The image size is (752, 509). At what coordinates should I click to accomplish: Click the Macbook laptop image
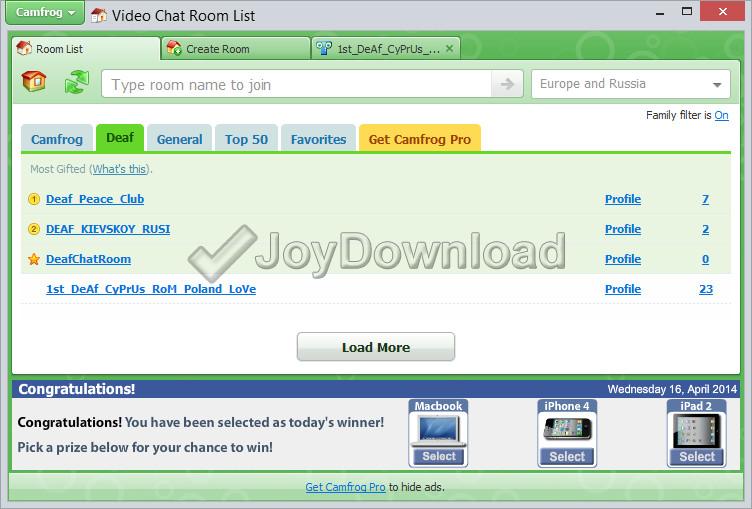click(438, 429)
